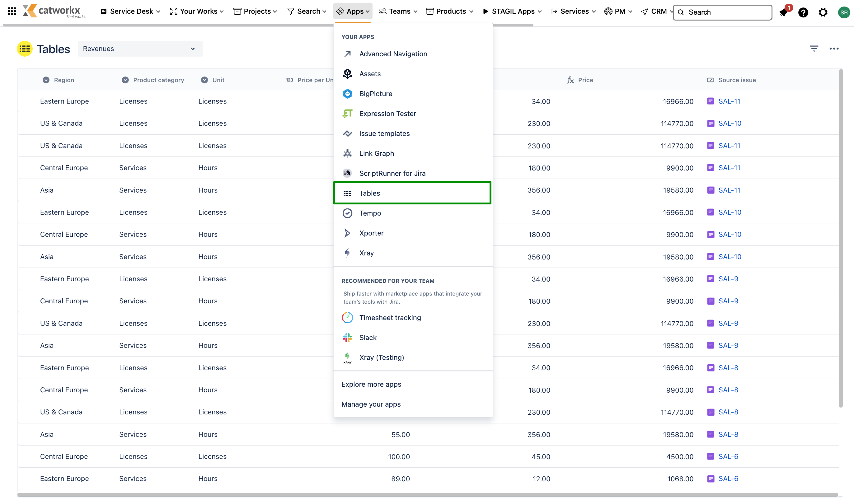Select Tempo from the apps list

370,213
